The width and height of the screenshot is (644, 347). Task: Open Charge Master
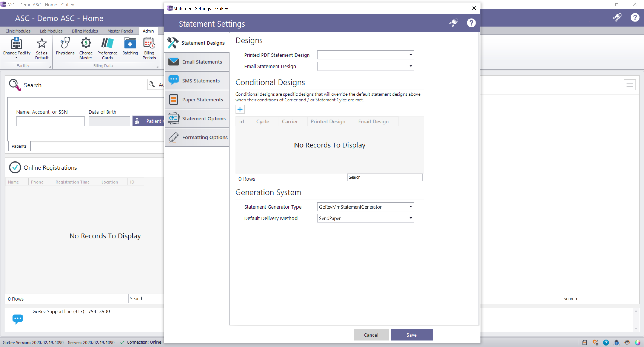click(86, 49)
